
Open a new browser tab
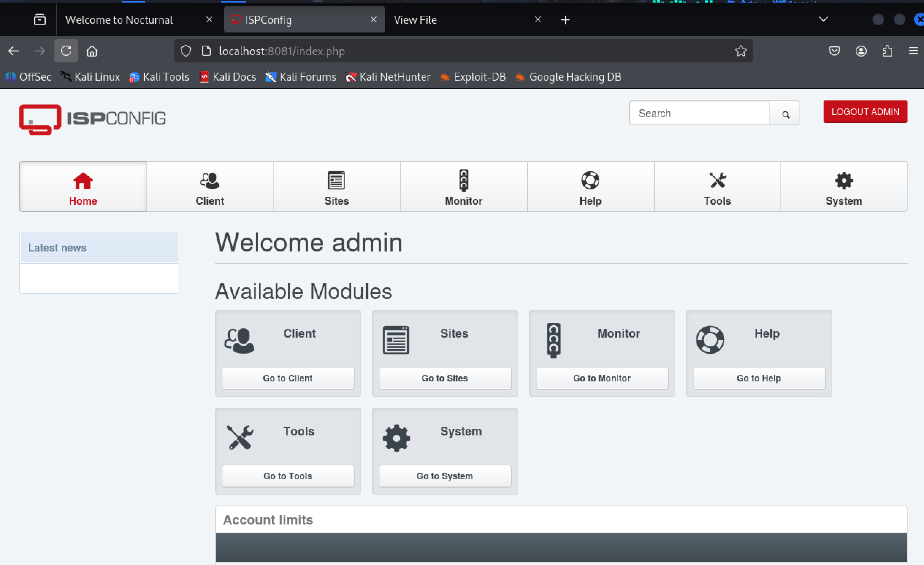[x=565, y=20]
